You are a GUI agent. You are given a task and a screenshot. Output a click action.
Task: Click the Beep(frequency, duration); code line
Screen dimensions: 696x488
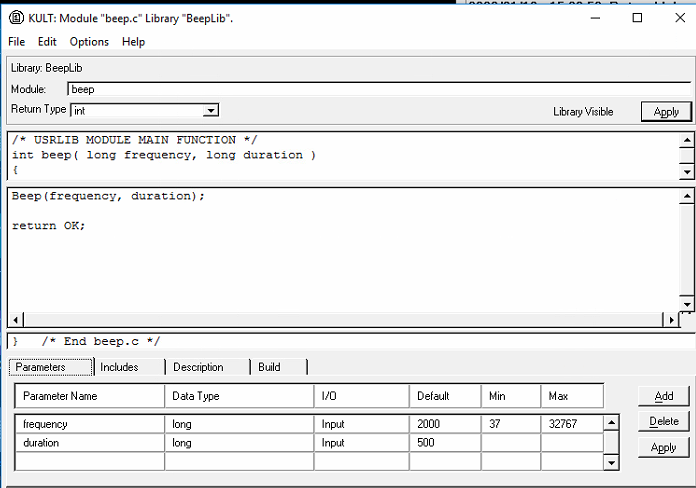[x=108, y=196]
